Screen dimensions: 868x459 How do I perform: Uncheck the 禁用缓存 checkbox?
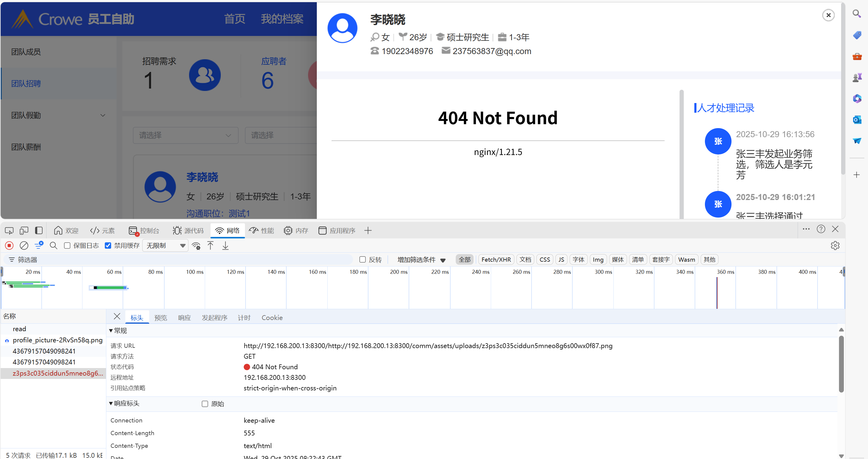[x=108, y=246]
